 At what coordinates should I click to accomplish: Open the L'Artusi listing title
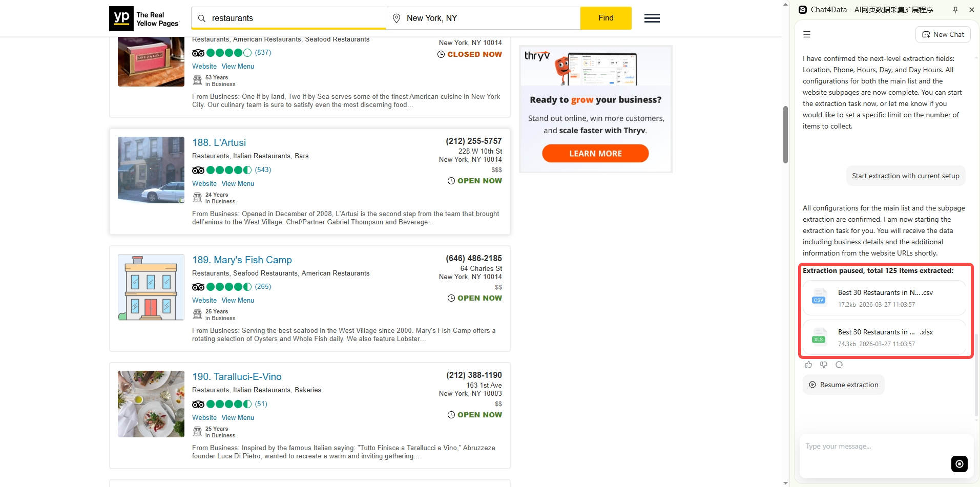pos(219,142)
